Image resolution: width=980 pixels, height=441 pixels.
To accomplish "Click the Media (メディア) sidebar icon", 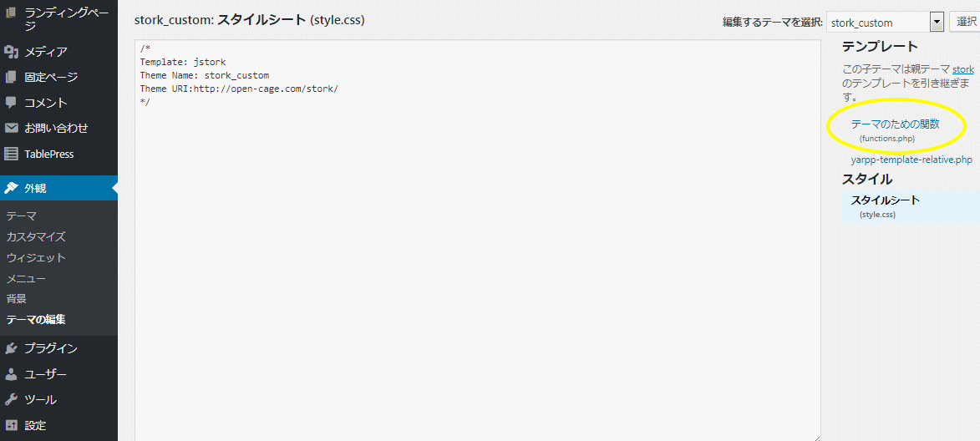I will pos(11,51).
